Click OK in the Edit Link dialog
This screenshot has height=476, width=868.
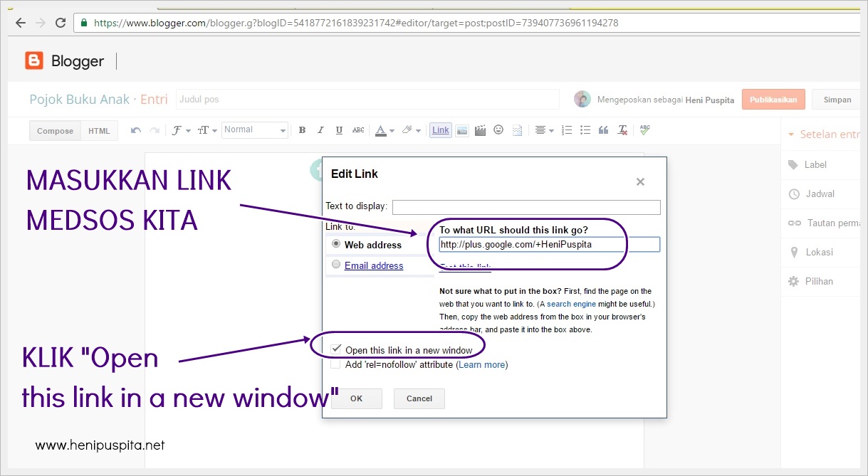point(357,398)
